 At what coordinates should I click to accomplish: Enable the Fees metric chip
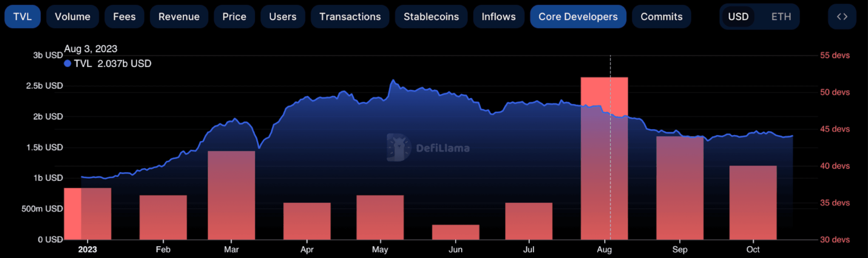pos(124,16)
